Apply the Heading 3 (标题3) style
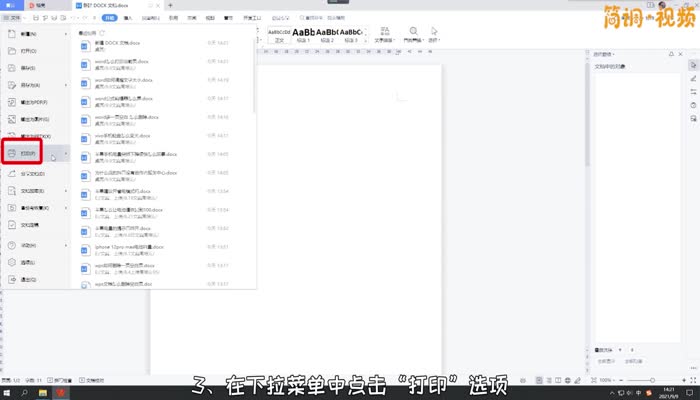This screenshot has width=700, height=400. click(351, 36)
